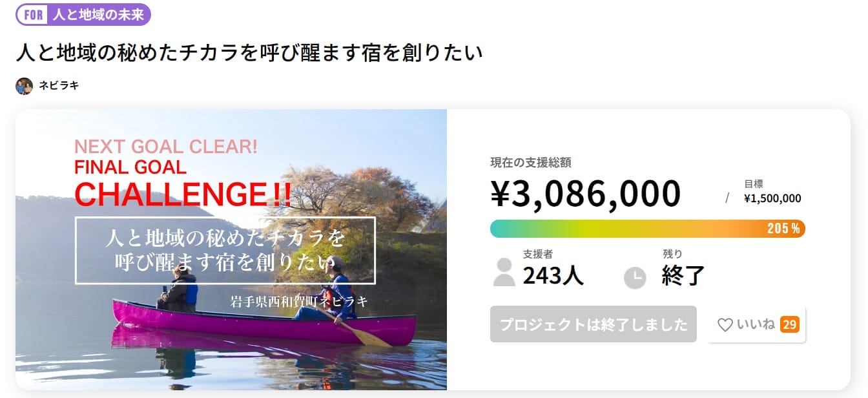This screenshot has height=398, width=868.
Task: Click the ¥3,086,000 total amount
Action: click(585, 194)
